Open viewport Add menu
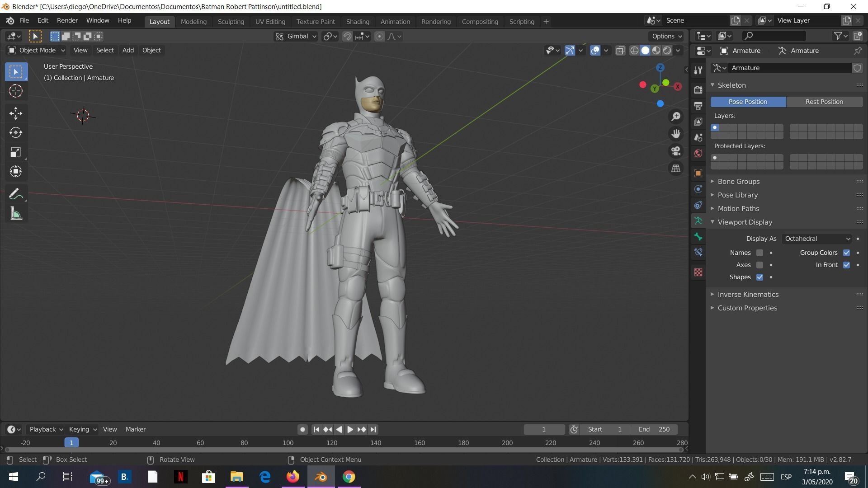Viewport: 868px width, 488px height. (128, 50)
